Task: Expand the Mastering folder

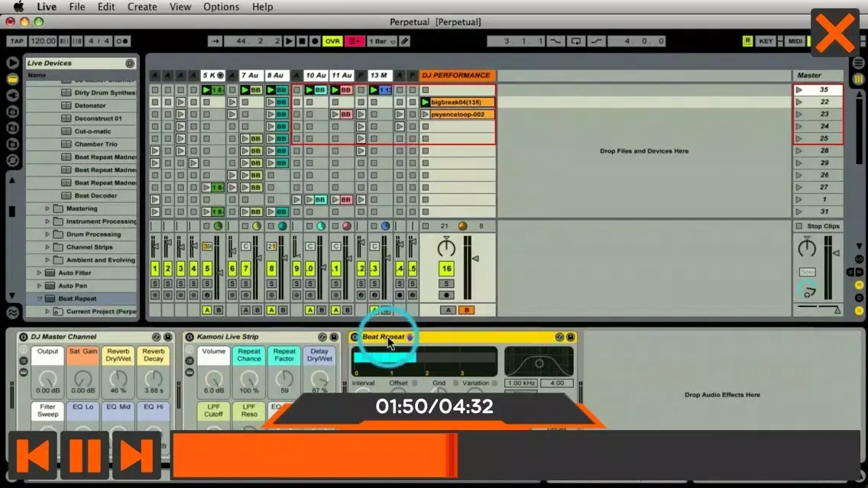Action: [x=47, y=208]
